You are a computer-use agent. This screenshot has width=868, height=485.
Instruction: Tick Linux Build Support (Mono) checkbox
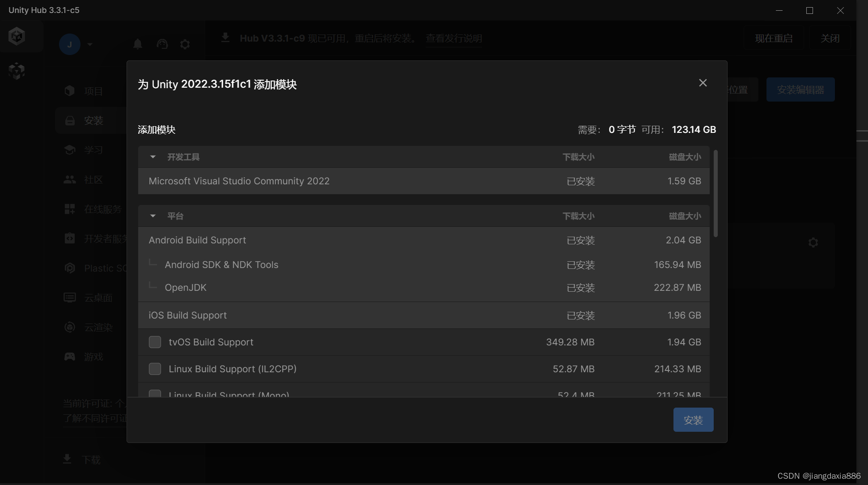[x=155, y=394]
